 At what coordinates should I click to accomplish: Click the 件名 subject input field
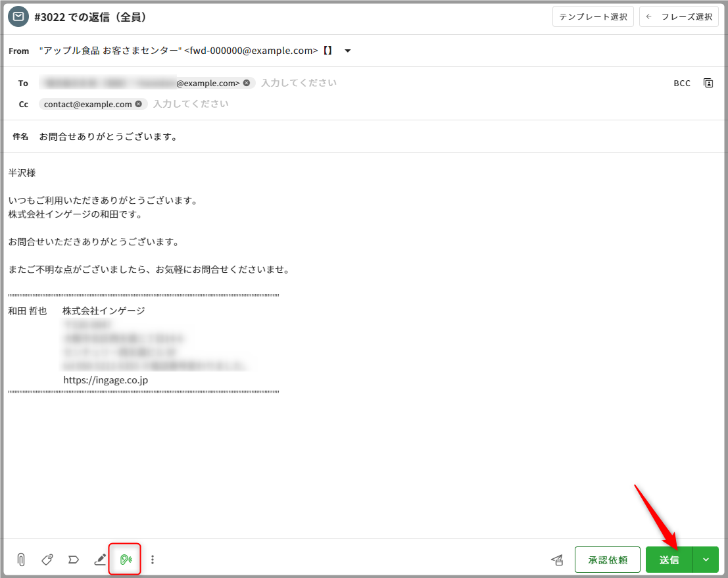(329, 137)
